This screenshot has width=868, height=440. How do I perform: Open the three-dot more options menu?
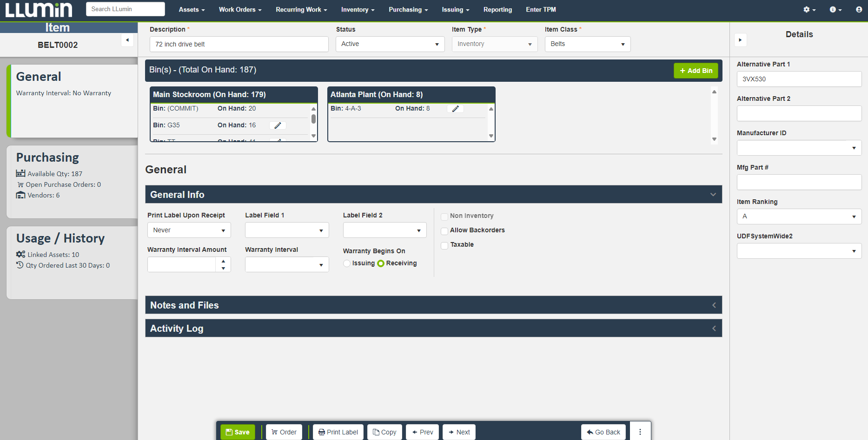pos(640,432)
